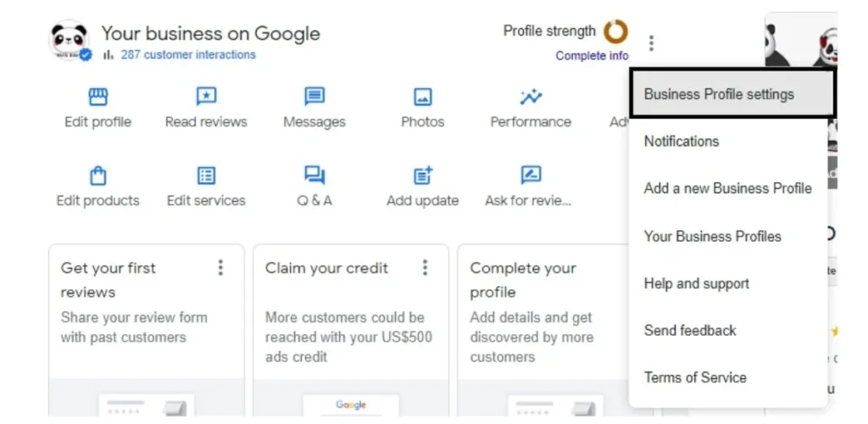Open options menu on Get your first reviews card
The image size is (868, 424).
pyautogui.click(x=220, y=267)
